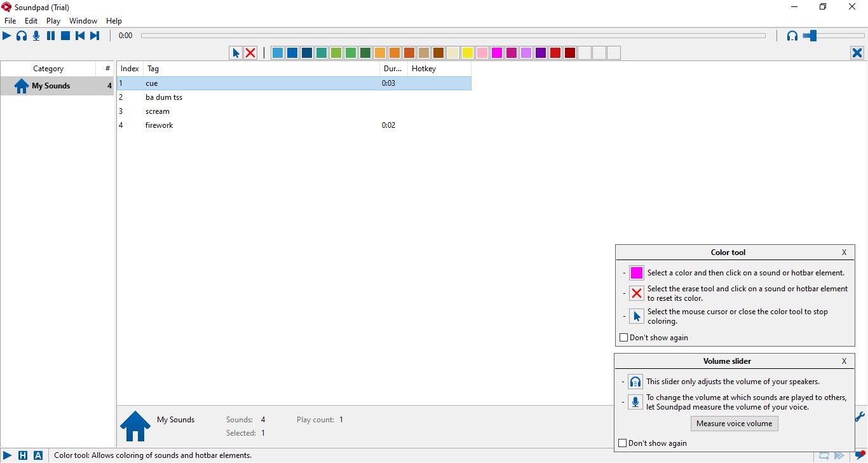Click the fast-forward icon in the status bar

coord(839,455)
